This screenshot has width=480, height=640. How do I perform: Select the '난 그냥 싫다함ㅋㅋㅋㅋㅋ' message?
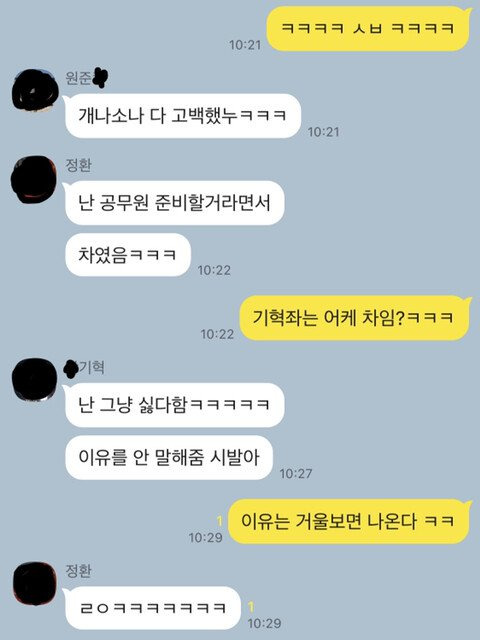coord(174,405)
